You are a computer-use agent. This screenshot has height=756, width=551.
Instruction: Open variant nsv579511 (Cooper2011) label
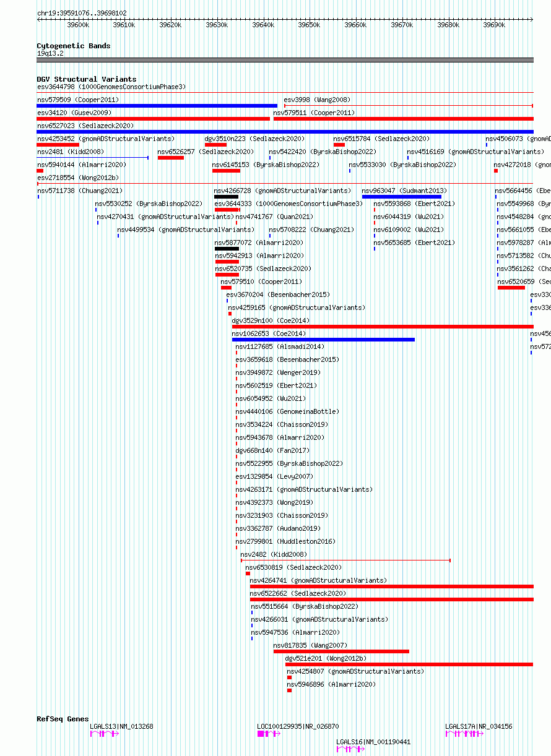coord(314,113)
